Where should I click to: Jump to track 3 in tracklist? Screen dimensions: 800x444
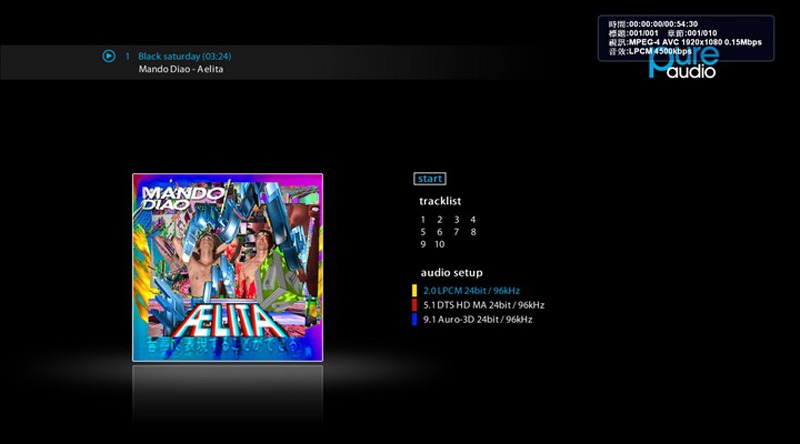coord(456,220)
